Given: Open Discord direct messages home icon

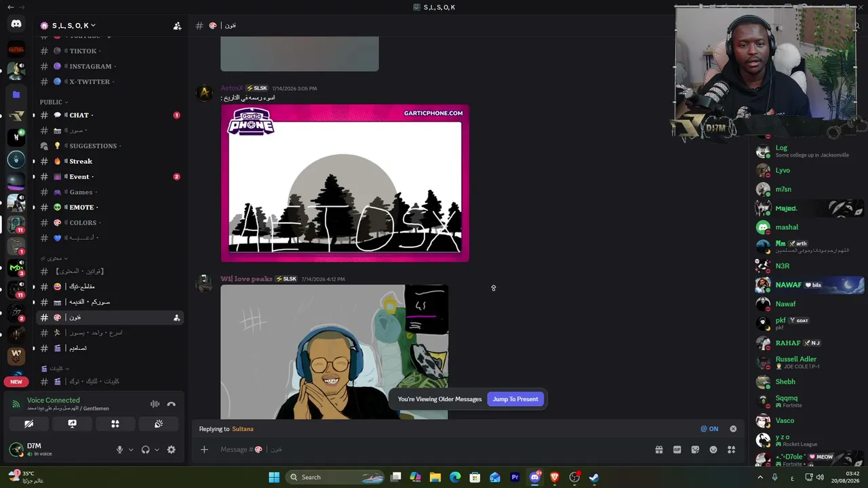Looking at the screenshot, I should point(16,24).
